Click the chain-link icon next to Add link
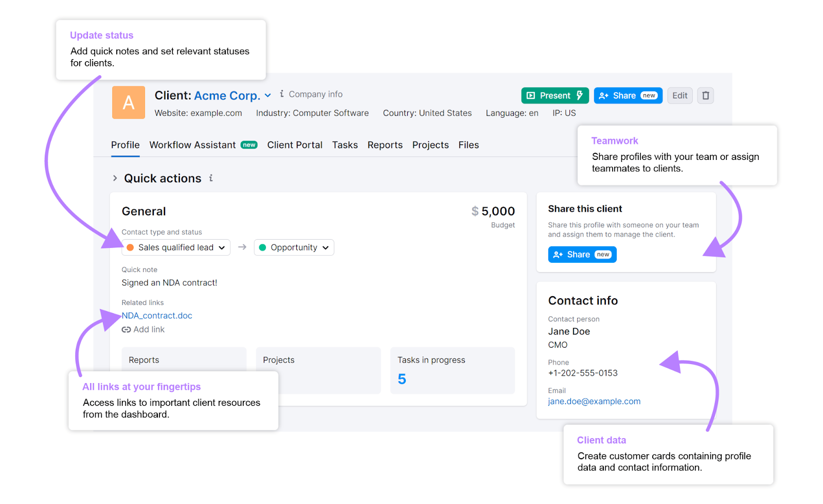 126,329
